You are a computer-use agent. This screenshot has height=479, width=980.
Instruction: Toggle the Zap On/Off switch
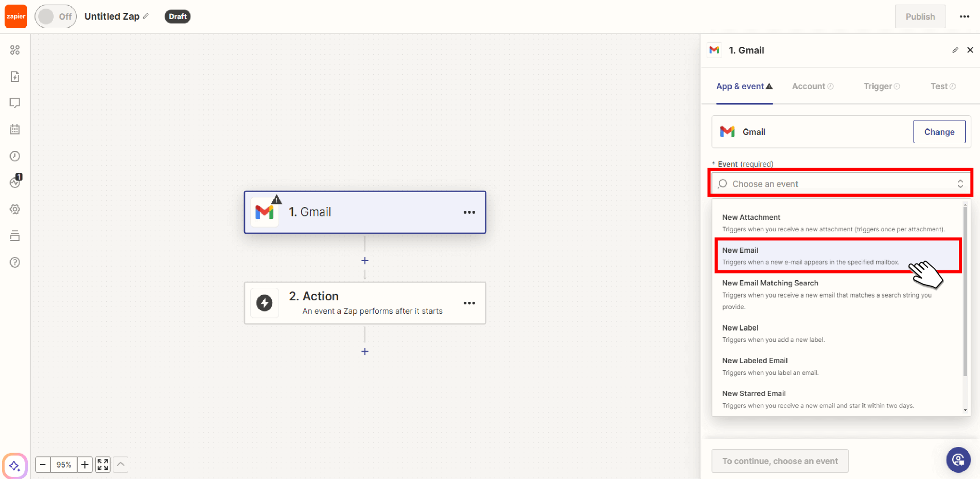pos(56,17)
